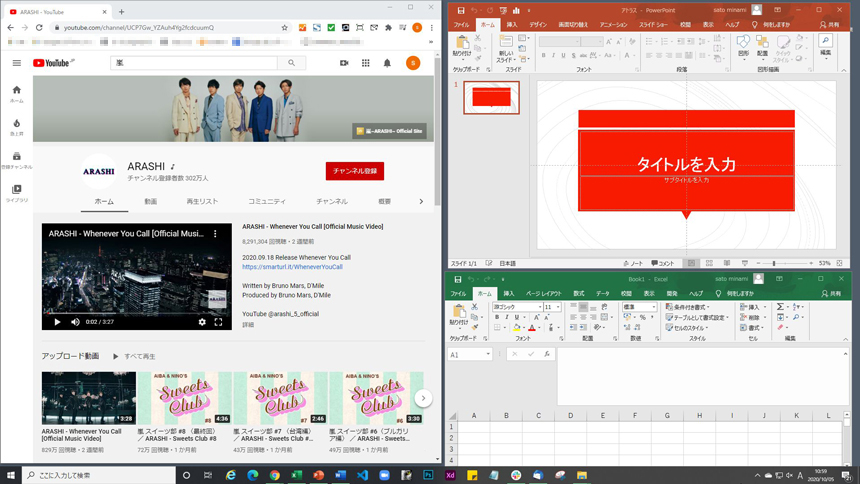
Task: Open YouTube notifications bell
Action: (x=387, y=63)
